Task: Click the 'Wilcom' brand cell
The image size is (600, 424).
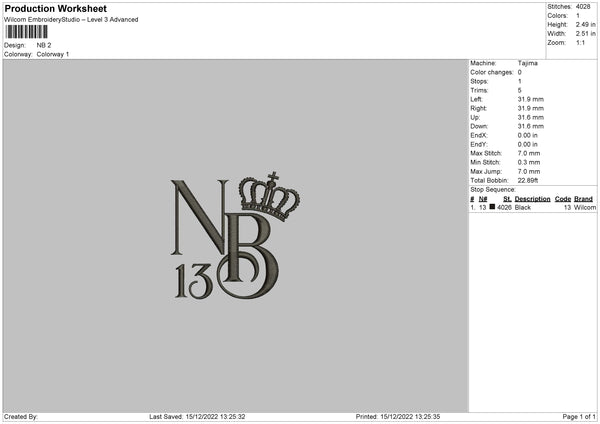Action: (585, 207)
